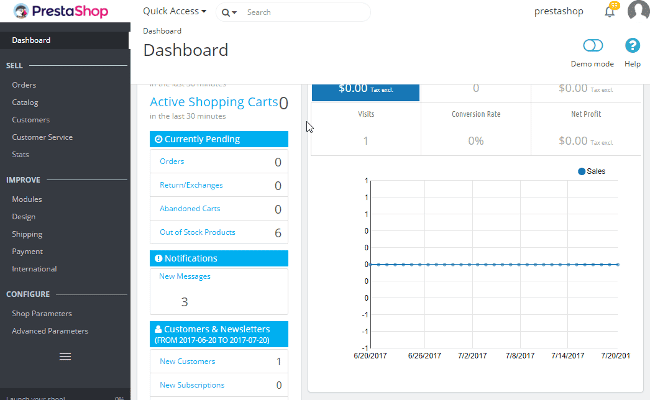Screen dimensions: 650x400
Task: Open the notifications bell icon
Action: pos(609,12)
